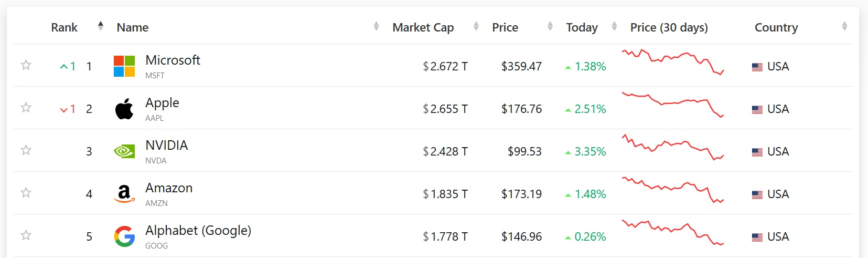Toggle favorite star for Microsoft
Viewport: 868px width, 258px height.
tap(26, 65)
